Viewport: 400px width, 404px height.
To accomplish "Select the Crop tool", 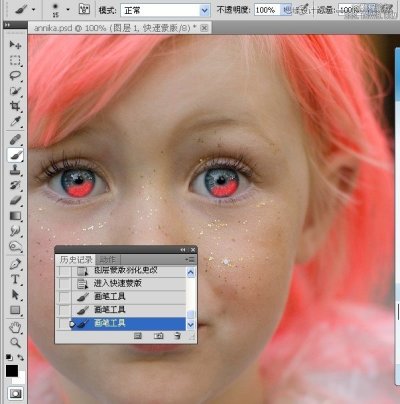I will click(15, 106).
